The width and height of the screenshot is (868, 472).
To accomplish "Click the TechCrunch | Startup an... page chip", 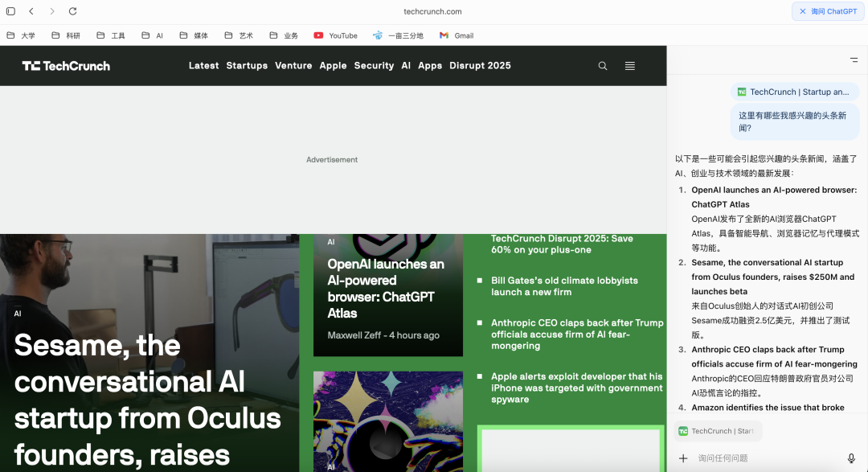I will click(x=794, y=92).
